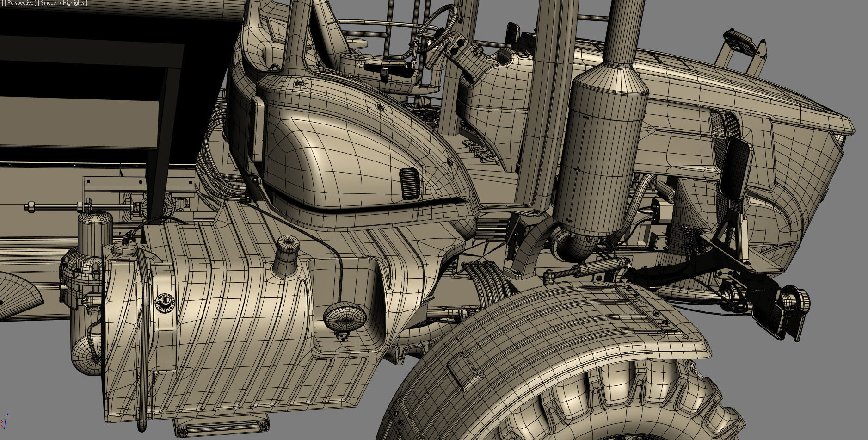Click the XYZ axis tripod icon
The height and width of the screenshot is (440, 868).
[5, 421]
